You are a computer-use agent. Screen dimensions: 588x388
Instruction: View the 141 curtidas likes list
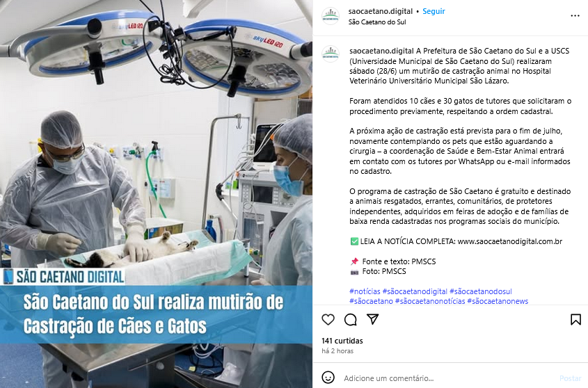pyautogui.click(x=342, y=341)
